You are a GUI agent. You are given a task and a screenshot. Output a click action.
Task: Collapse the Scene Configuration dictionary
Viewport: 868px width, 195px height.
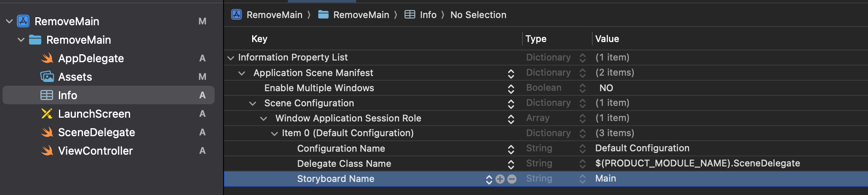(253, 103)
